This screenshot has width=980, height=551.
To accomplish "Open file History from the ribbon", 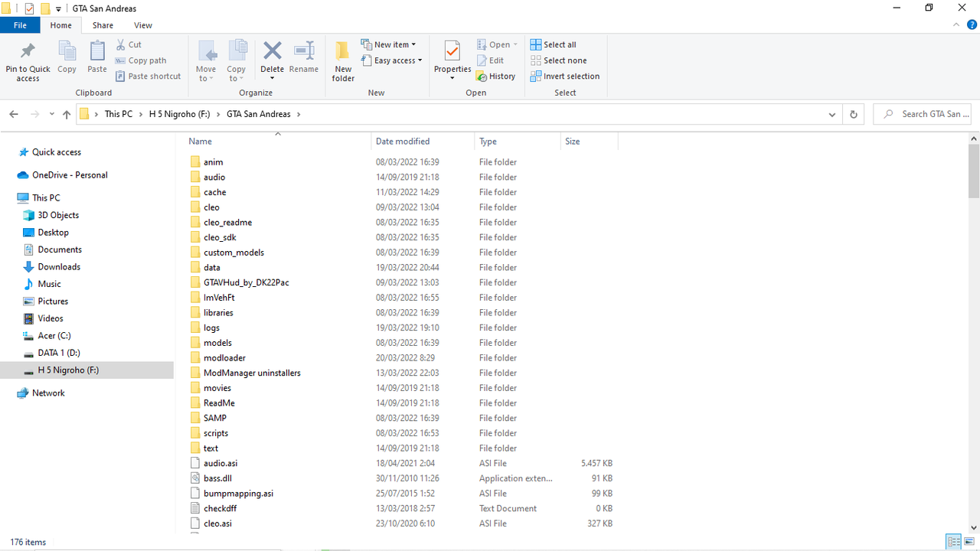I will 495,77.
